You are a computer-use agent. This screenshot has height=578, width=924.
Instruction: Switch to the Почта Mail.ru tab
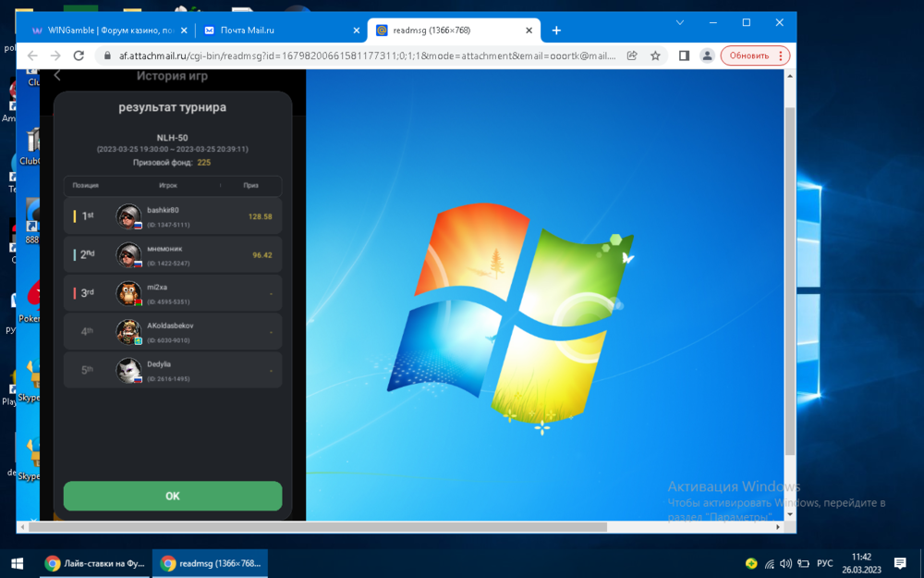(x=277, y=31)
